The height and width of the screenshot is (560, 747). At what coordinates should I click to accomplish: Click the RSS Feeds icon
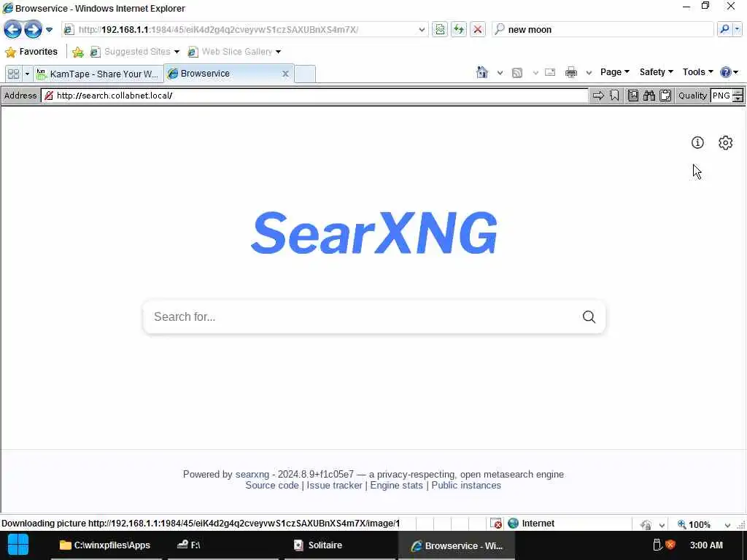(x=517, y=72)
